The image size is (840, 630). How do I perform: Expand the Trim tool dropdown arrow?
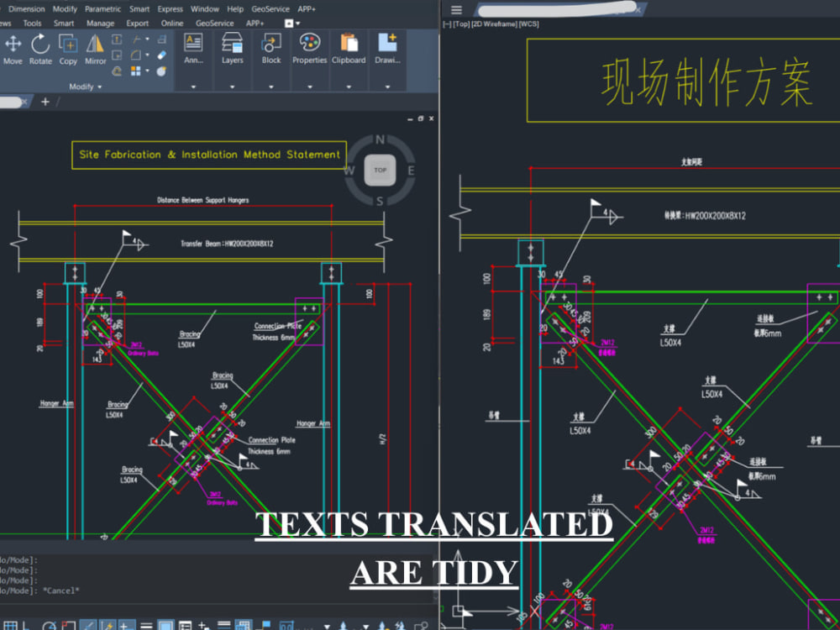pyautogui.click(x=147, y=39)
